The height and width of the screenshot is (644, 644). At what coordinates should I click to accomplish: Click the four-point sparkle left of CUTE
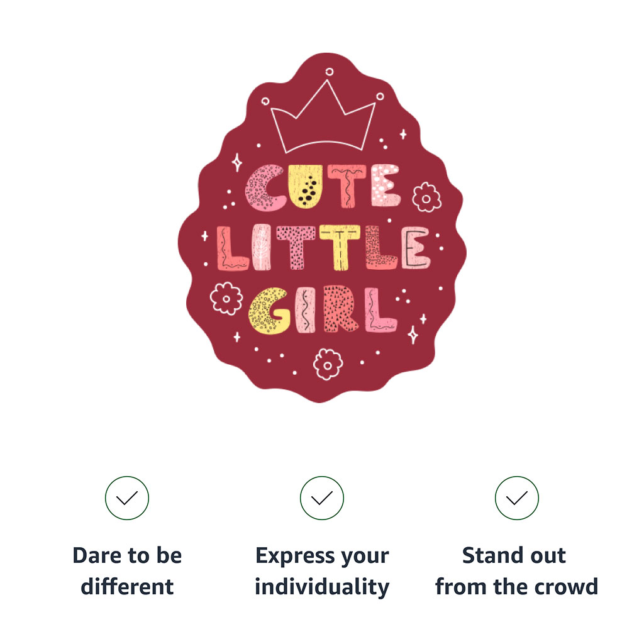click(237, 162)
